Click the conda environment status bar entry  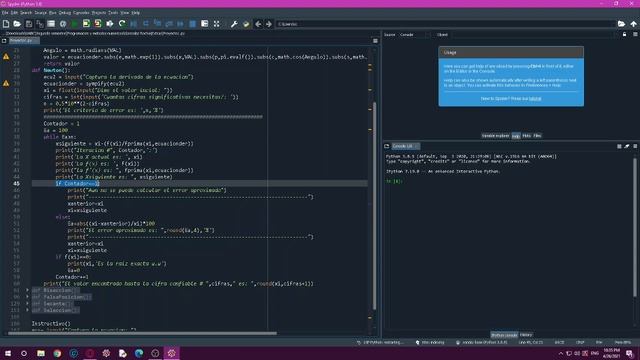(482, 342)
